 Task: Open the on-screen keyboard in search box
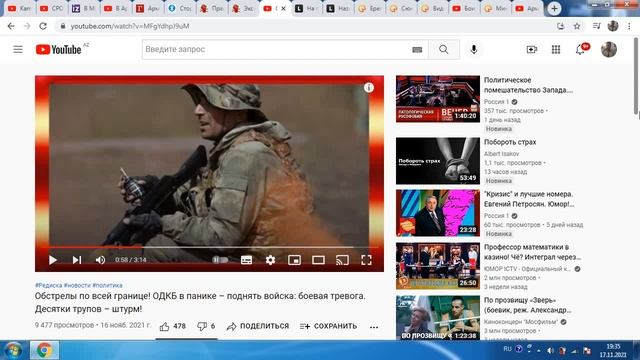417,49
